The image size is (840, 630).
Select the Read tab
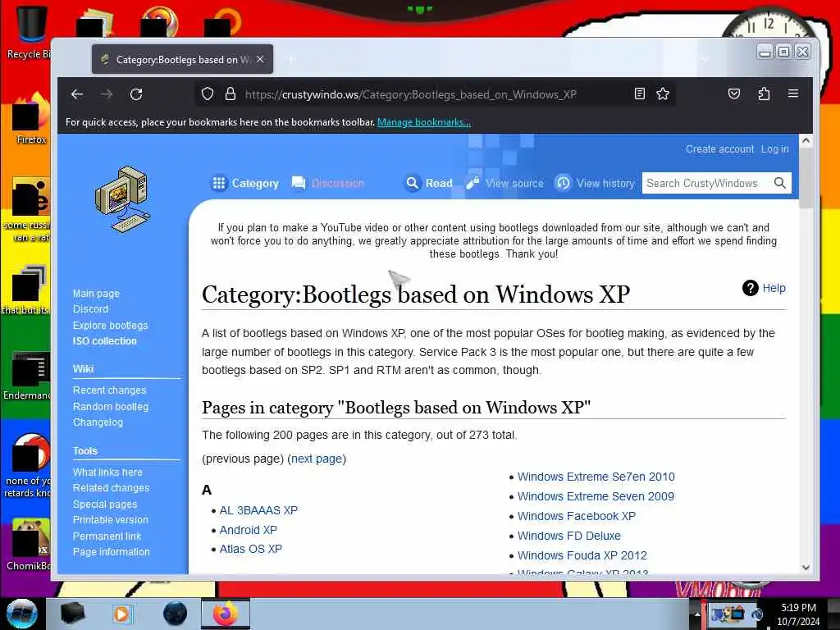[429, 183]
